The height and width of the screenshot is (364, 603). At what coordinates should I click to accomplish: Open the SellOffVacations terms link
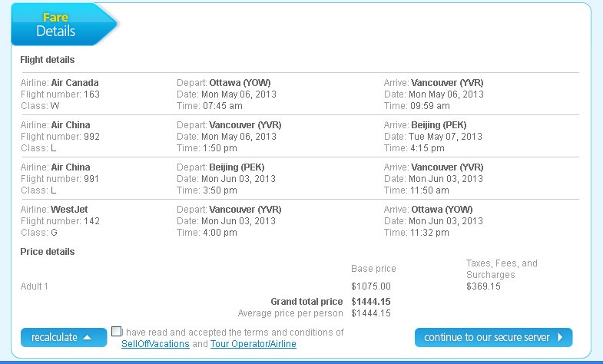155,343
